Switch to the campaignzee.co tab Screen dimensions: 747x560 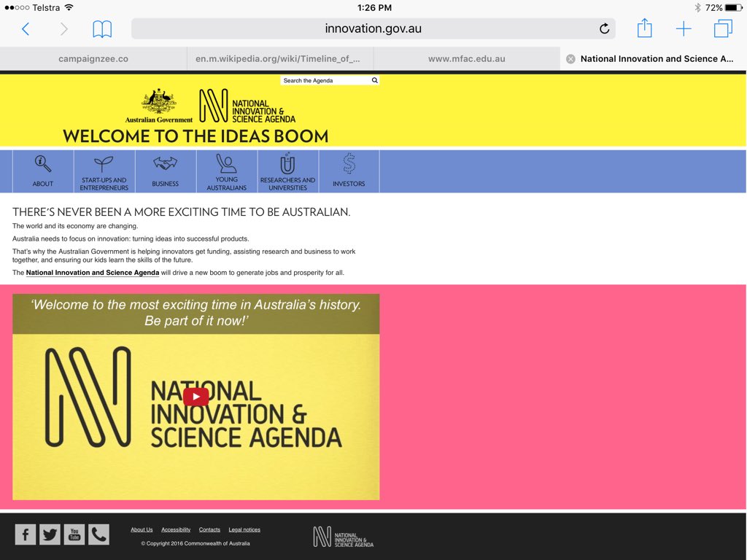[x=93, y=59]
